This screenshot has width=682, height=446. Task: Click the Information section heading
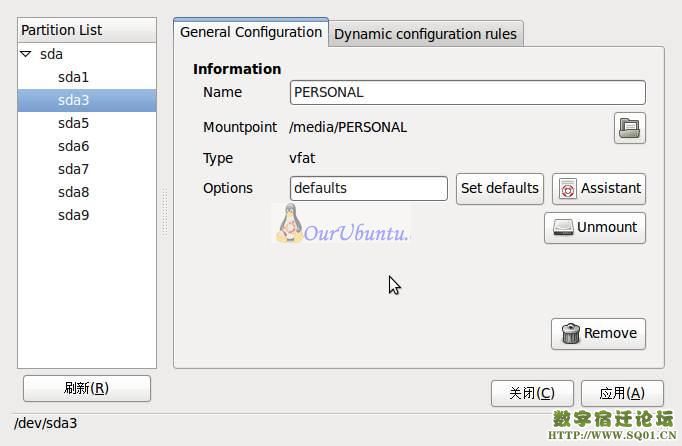click(x=237, y=69)
